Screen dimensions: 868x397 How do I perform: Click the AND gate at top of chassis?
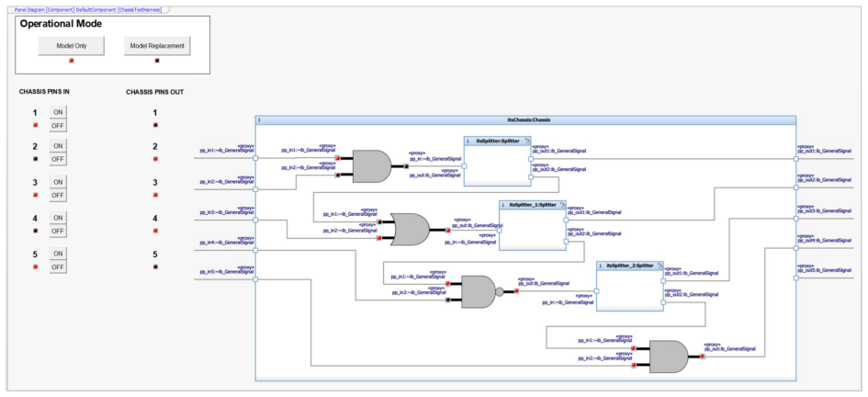pos(372,166)
